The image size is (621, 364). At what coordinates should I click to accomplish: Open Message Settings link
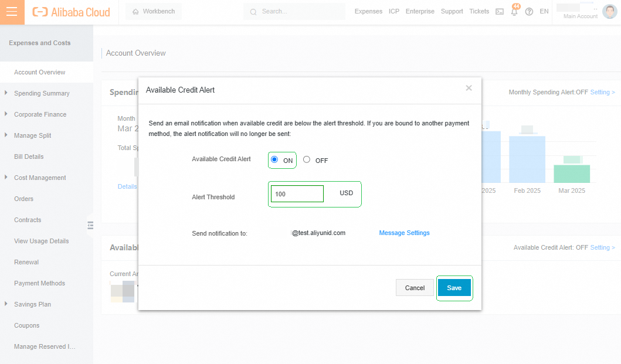coord(405,233)
